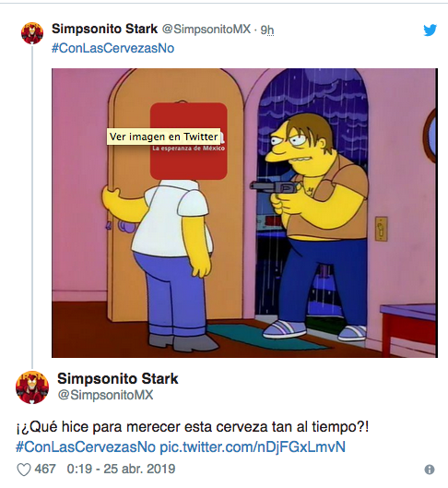Follow the pic.twitter.com/nDjFGxLmvN link
Screen dimensions: 448x488
253,446
